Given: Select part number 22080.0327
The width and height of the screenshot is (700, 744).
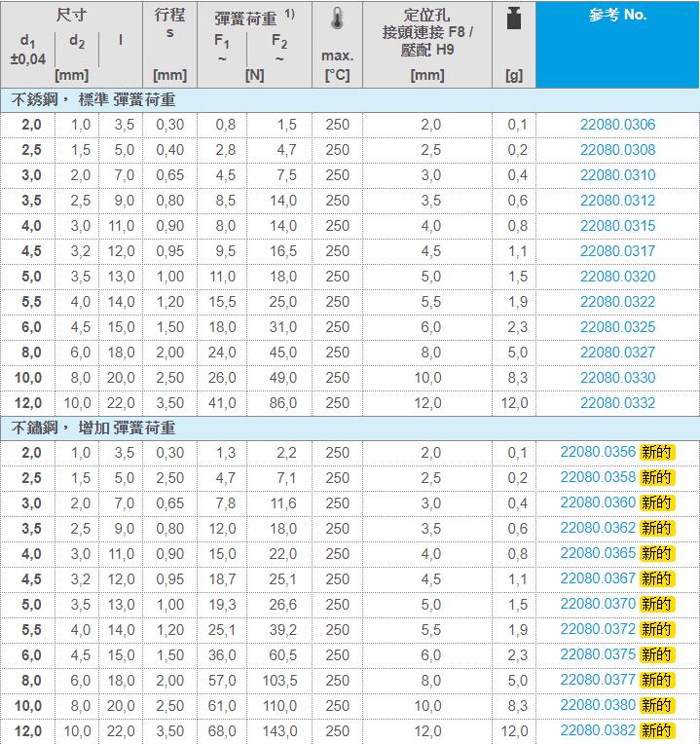Looking at the screenshot, I should [617, 353].
